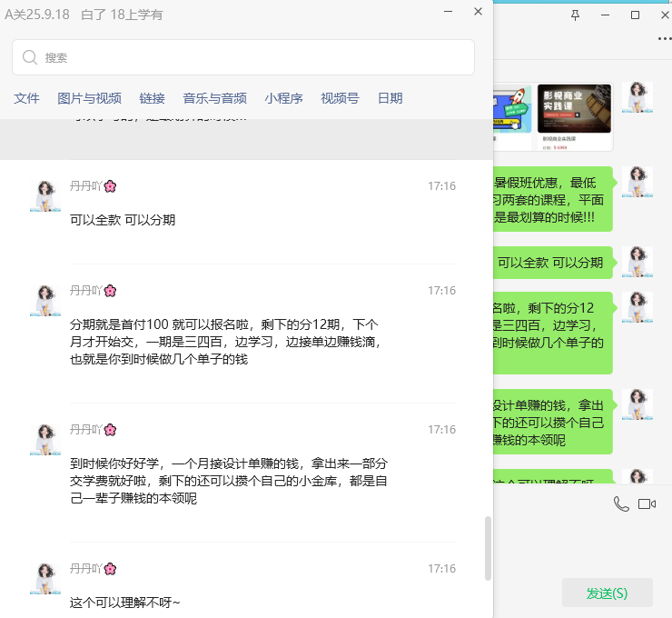
Task: Filter chat history by 视频号
Action: (340, 98)
